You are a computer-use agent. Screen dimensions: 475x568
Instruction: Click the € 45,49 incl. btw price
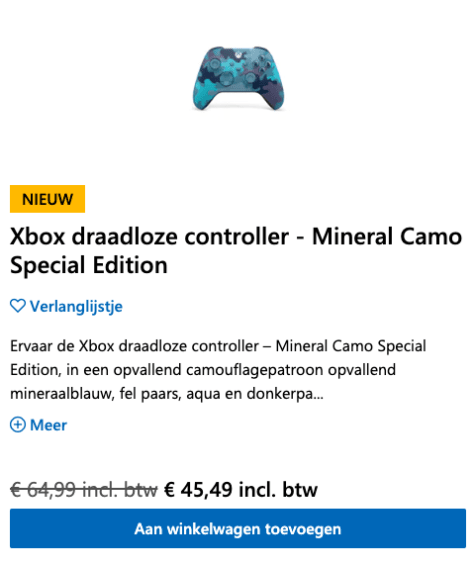tap(241, 489)
